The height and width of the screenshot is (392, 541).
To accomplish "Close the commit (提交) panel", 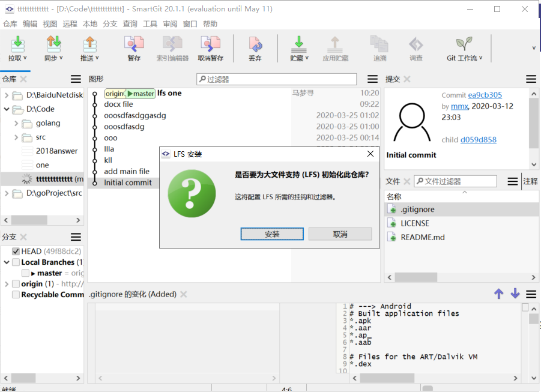I will [407, 79].
